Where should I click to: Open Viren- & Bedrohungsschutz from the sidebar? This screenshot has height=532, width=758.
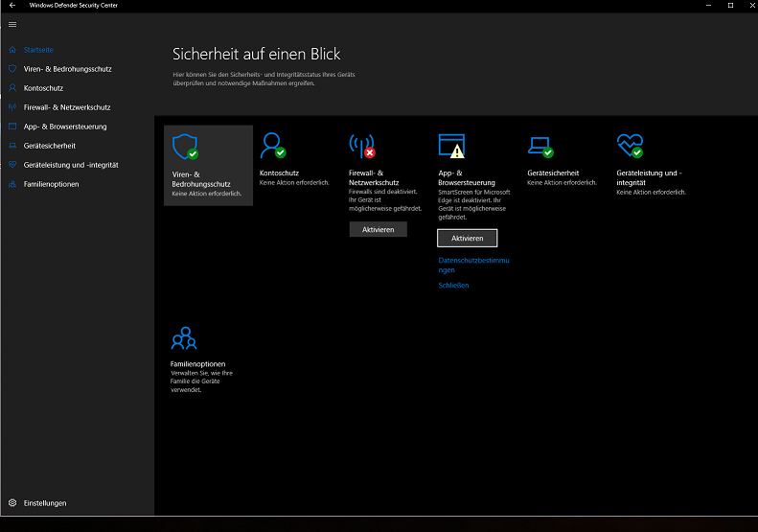point(67,69)
